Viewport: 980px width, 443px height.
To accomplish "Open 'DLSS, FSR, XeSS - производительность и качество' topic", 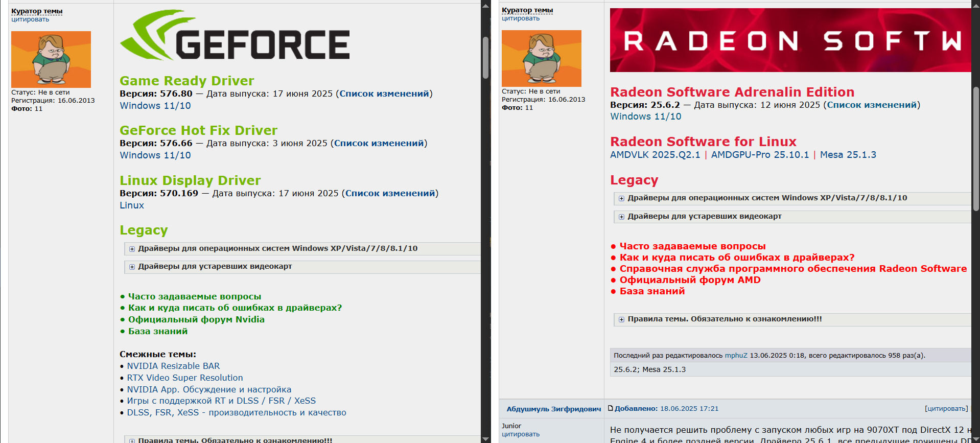I will pyautogui.click(x=237, y=412).
